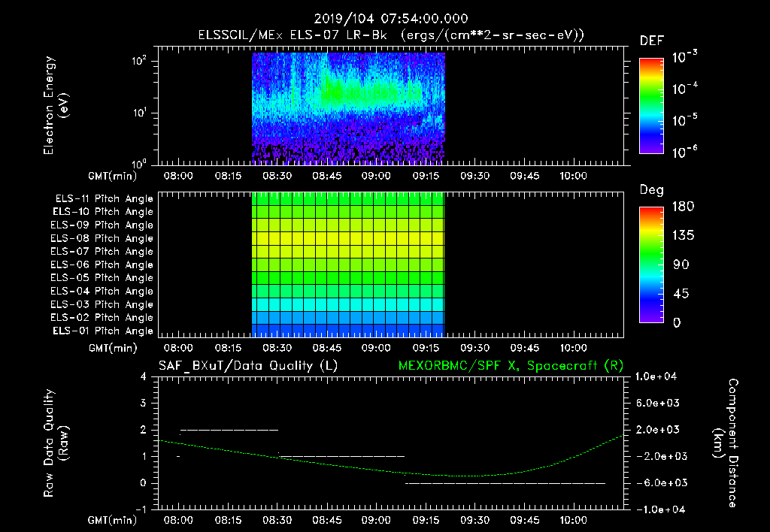Click the 08:00 tick on bottom plot time axis
This screenshot has height=532, width=770.
pos(177,520)
